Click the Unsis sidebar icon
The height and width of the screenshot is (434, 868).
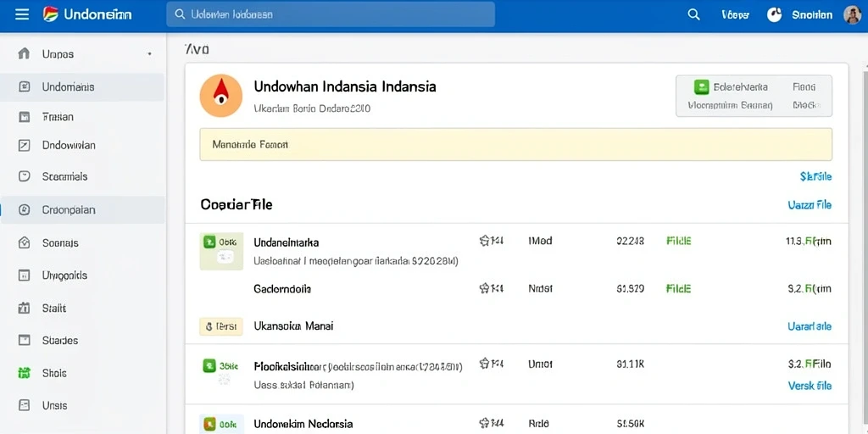[24, 405]
